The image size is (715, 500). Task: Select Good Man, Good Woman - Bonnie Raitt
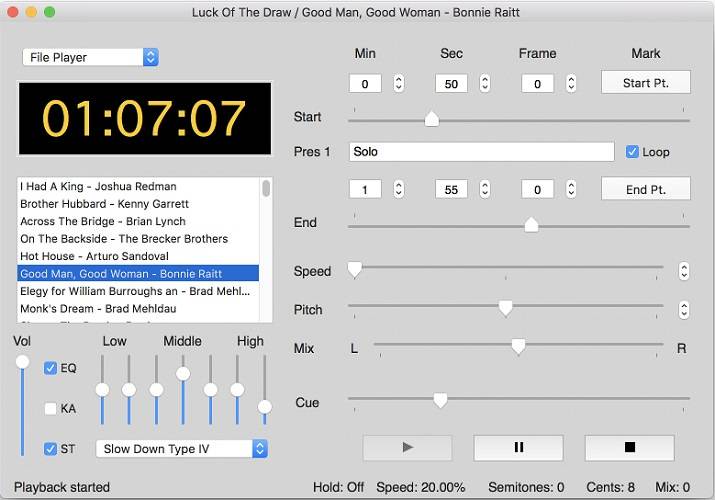(138, 273)
